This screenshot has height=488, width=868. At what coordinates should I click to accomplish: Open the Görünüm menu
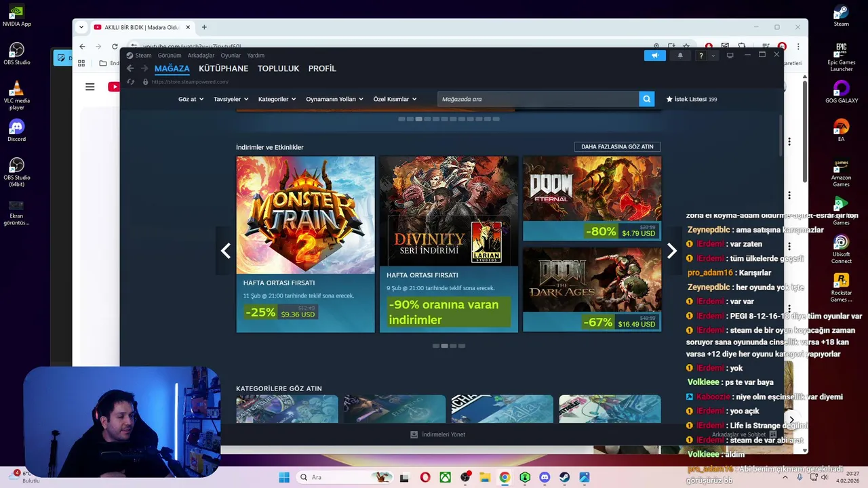[x=170, y=56]
